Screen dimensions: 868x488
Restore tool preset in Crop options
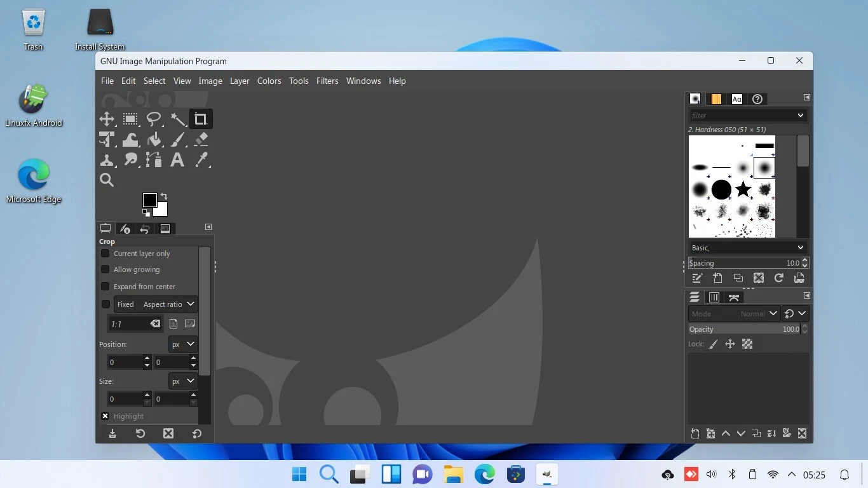tap(140, 433)
